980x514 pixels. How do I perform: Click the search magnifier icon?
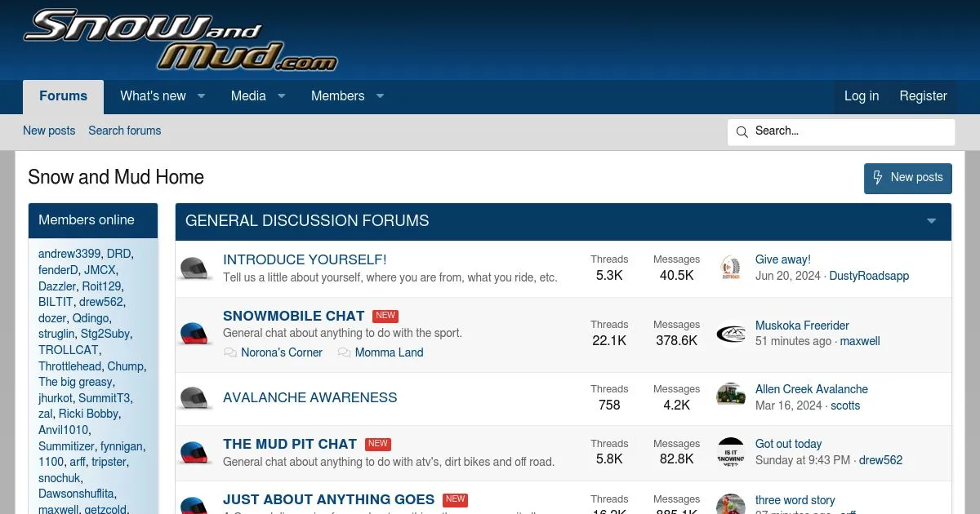742,132
